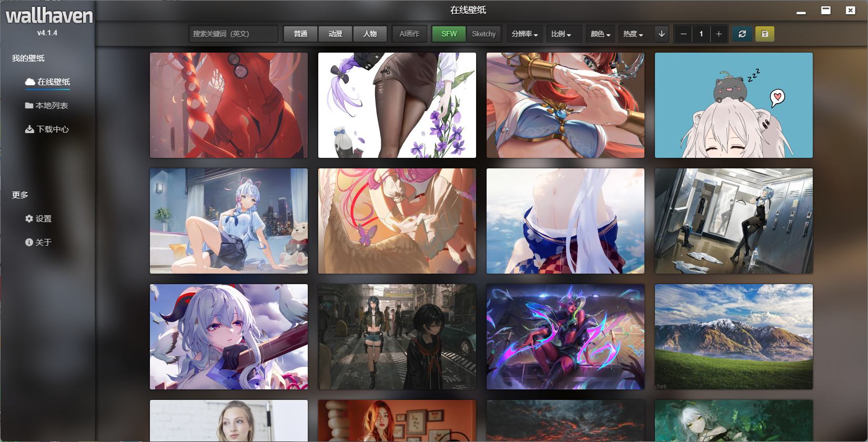
Task: Open the dark red stormy clouds wallpaper
Action: [566, 421]
